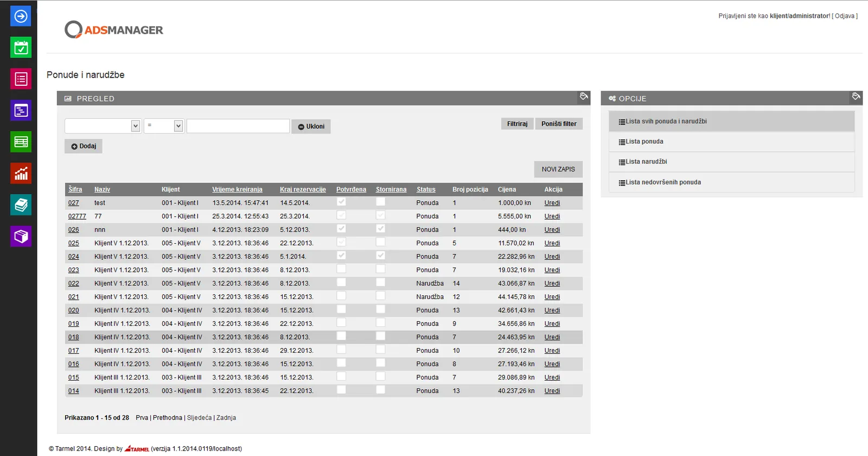This screenshot has height=456, width=868.
Task: Open record 027 link
Action: pos(74,203)
